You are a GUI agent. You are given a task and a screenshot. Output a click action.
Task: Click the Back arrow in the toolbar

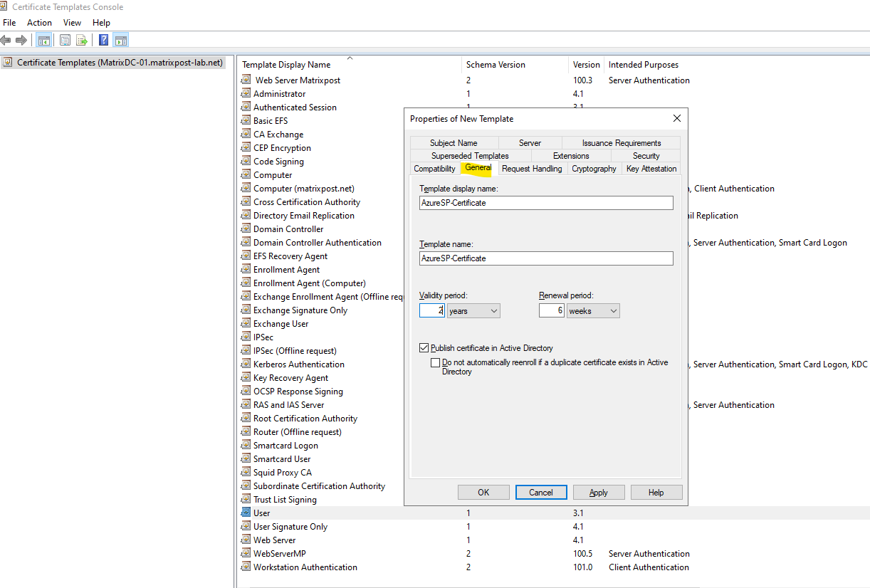(6, 41)
